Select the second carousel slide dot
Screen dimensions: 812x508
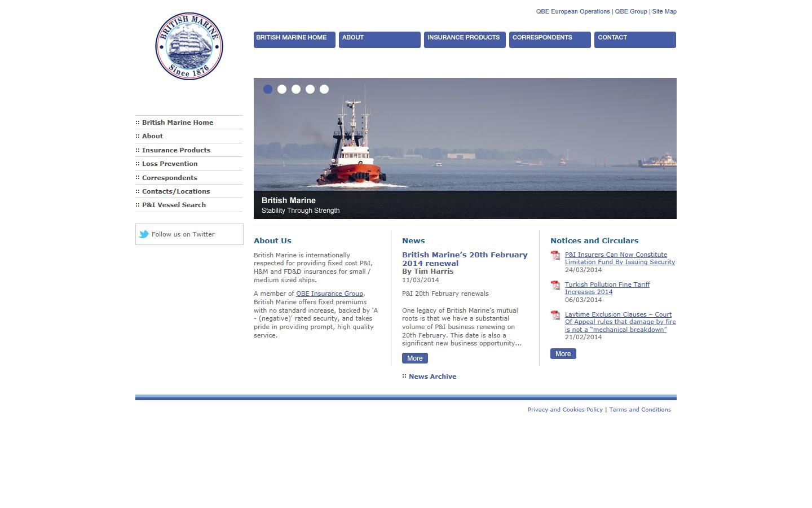coord(282,89)
